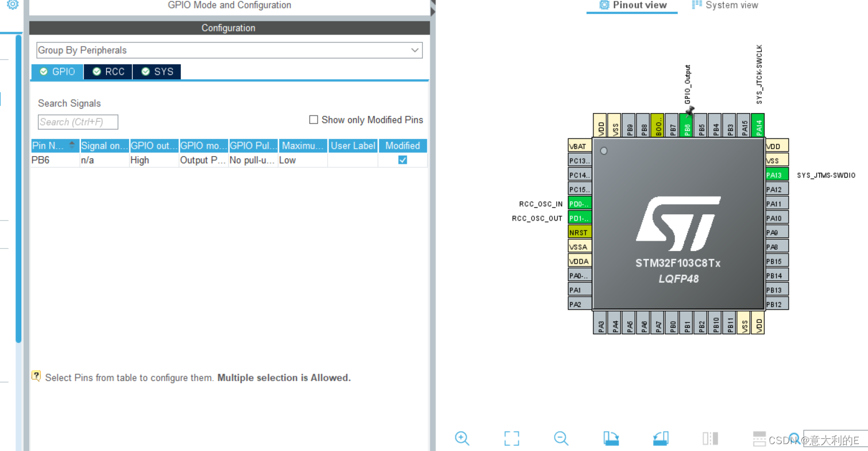Click the pin search box at bottom right
The height and width of the screenshot is (451, 868).
tap(835, 439)
